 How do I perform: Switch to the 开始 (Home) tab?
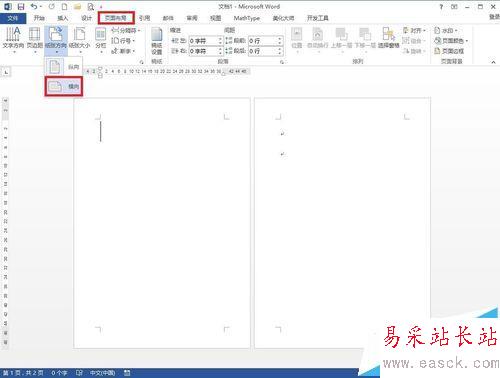click(x=39, y=18)
